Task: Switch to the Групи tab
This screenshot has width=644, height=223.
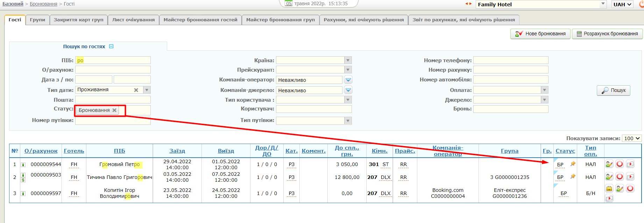Action: pyautogui.click(x=37, y=20)
